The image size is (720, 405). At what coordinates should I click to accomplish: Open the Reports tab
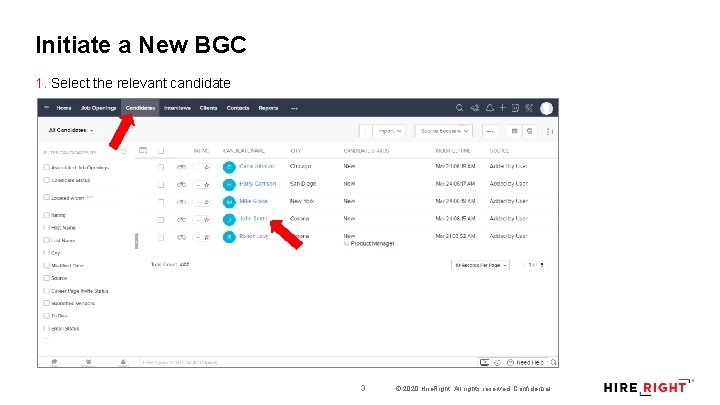point(268,108)
